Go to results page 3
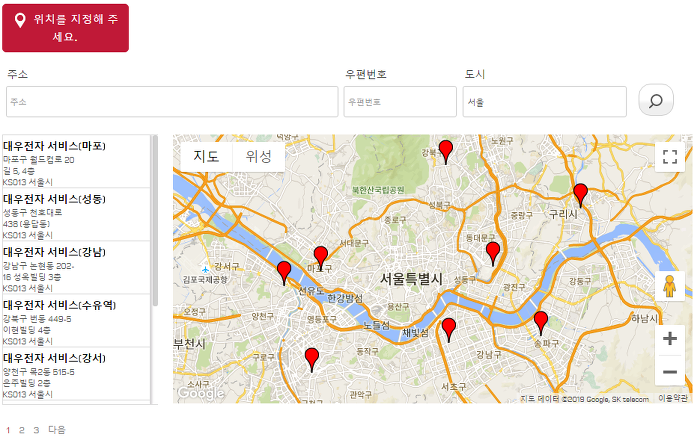 (36, 430)
